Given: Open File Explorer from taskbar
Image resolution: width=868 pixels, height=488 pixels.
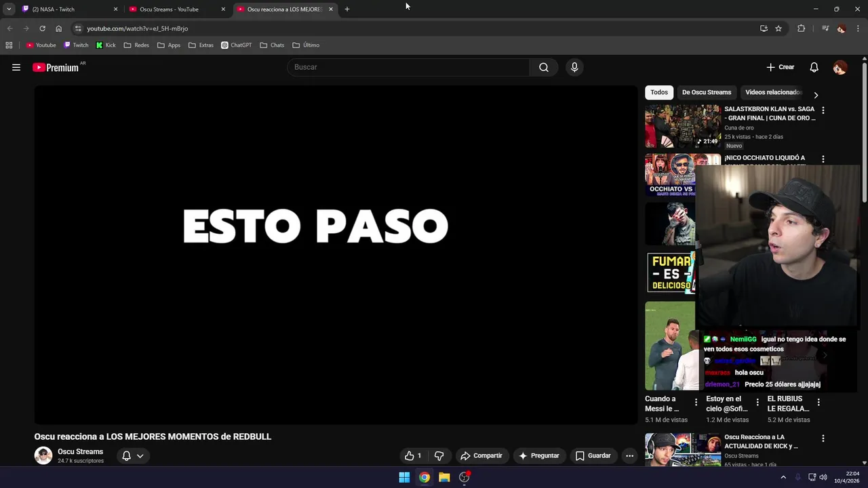Looking at the screenshot, I should [444, 477].
